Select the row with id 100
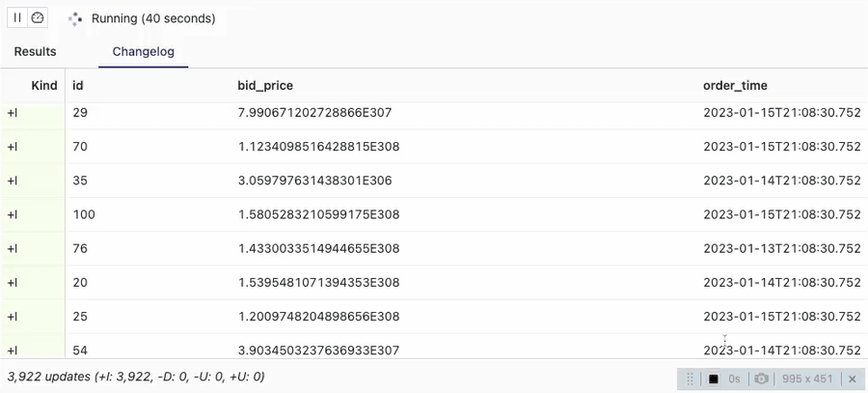 [434, 214]
